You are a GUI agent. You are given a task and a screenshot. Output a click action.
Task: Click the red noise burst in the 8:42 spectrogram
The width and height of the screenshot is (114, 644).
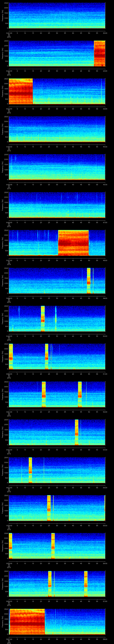(x=99, y=53)
